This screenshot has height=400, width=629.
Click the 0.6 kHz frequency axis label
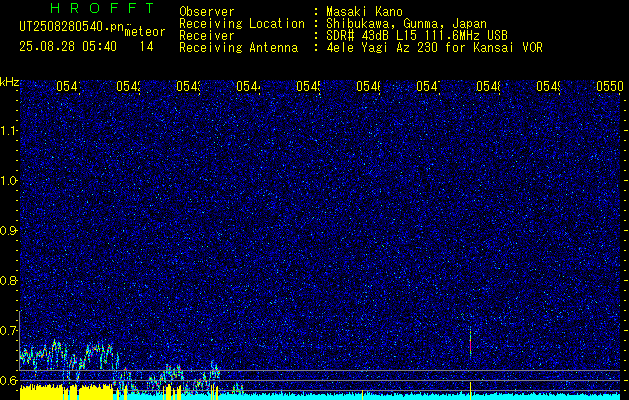tap(9, 380)
